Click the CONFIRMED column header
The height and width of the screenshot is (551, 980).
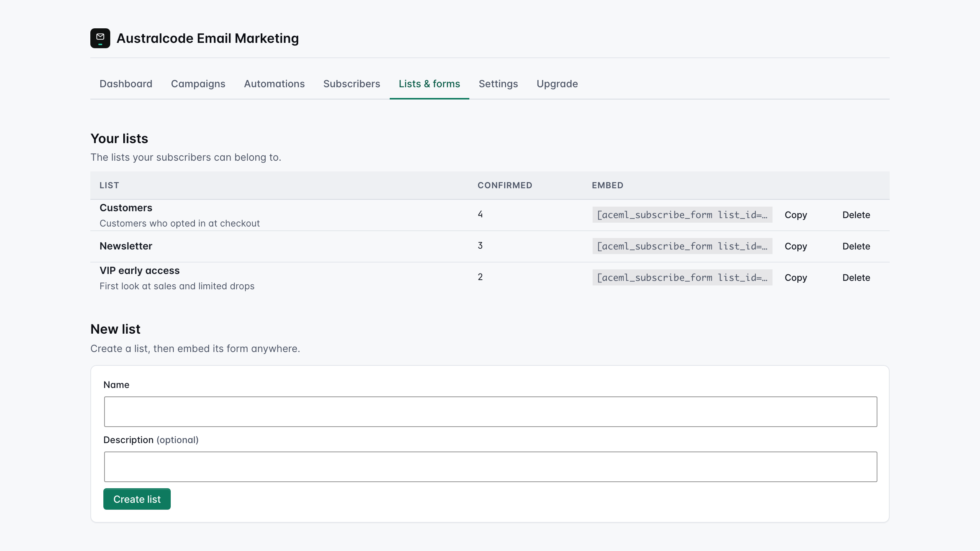(x=505, y=186)
